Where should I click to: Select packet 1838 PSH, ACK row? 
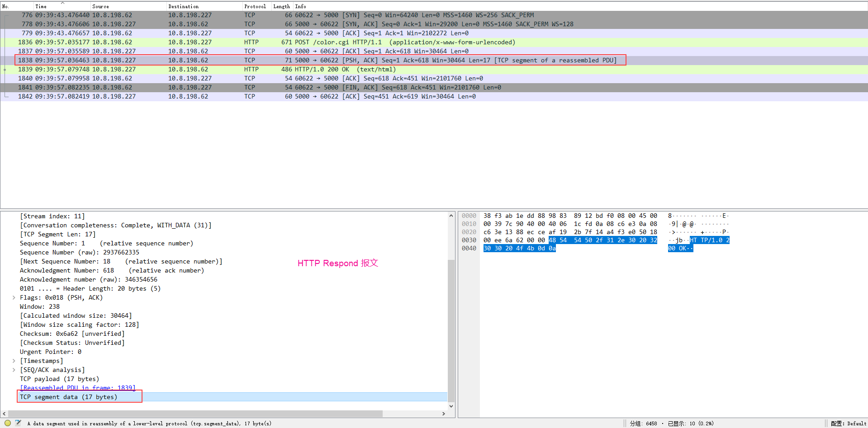point(434,60)
